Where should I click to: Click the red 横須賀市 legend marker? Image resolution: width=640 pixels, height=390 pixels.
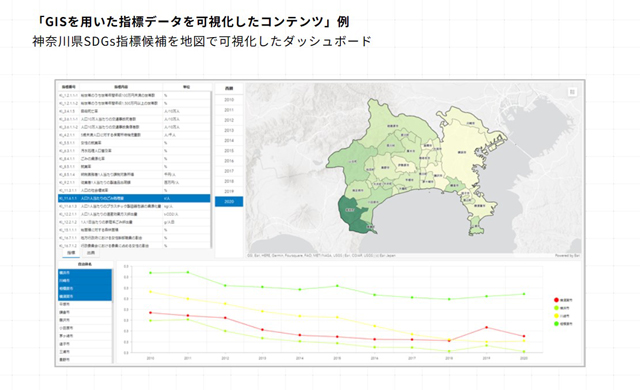556,300
